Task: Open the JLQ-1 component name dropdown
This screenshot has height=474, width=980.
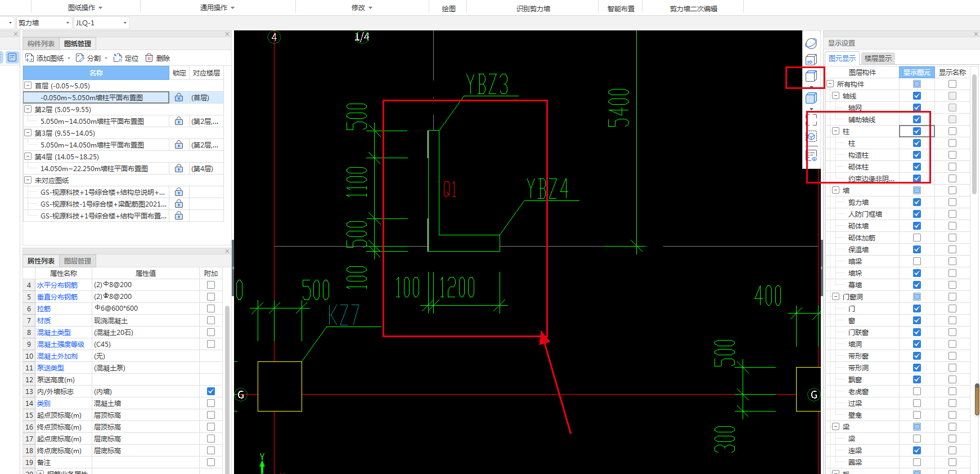Action: click(x=125, y=23)
